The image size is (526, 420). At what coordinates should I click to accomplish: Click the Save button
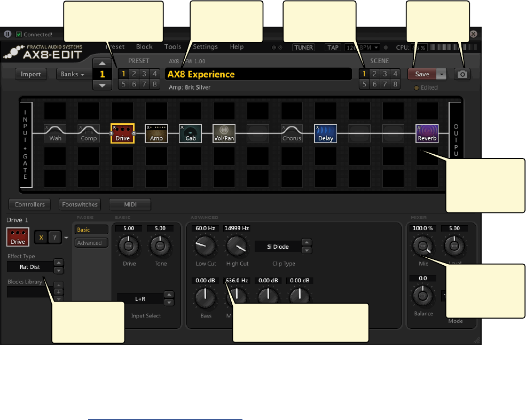(x=422, y=74)
